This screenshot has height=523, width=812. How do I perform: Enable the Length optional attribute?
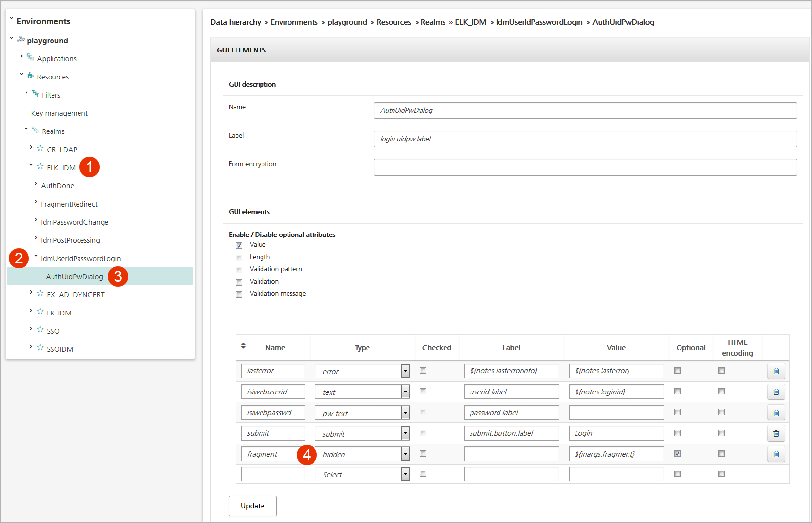(239, 258)
